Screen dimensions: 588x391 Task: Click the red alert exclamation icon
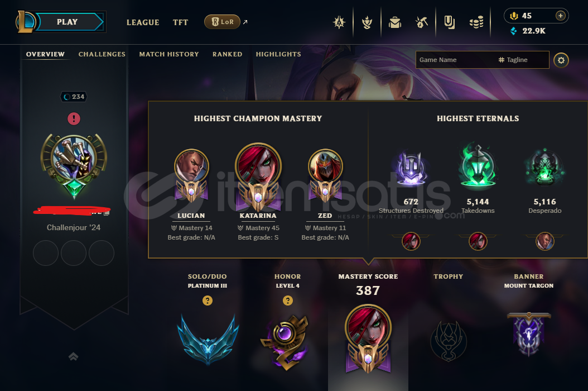(x=74, y=118)
